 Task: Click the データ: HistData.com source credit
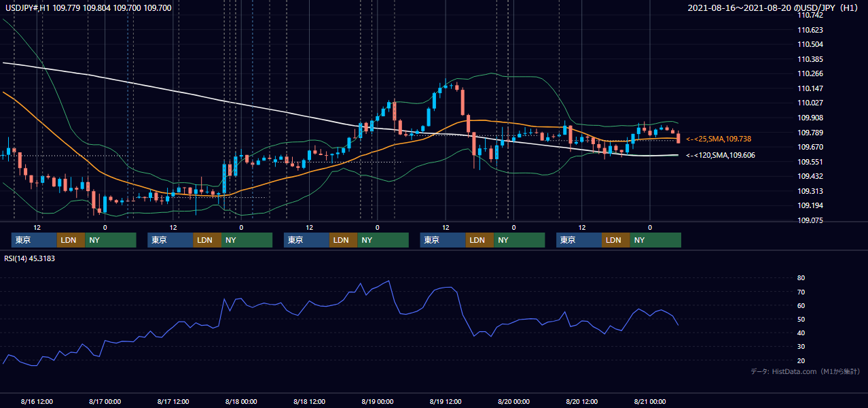click(x=806, y=372)
